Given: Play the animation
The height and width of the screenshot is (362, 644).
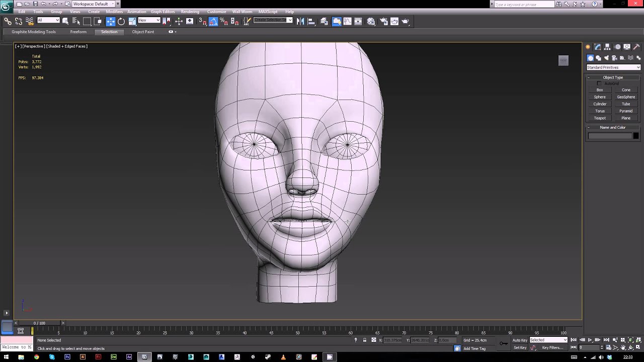Looking at the screenshot, I should click(x=590, y=340).
